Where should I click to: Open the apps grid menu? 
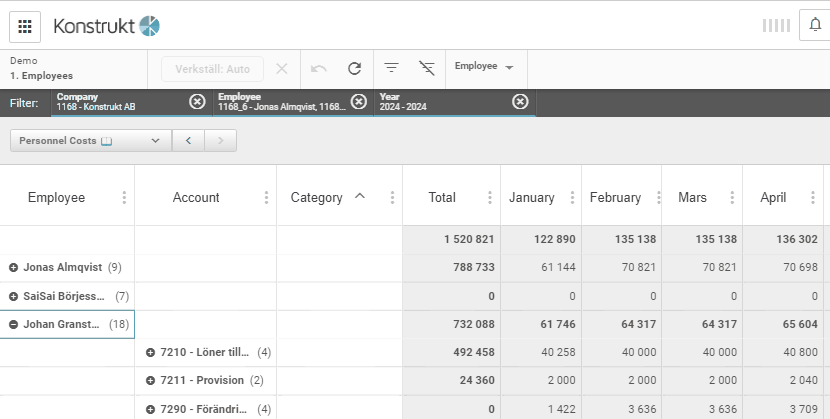(x=25, y=26)
